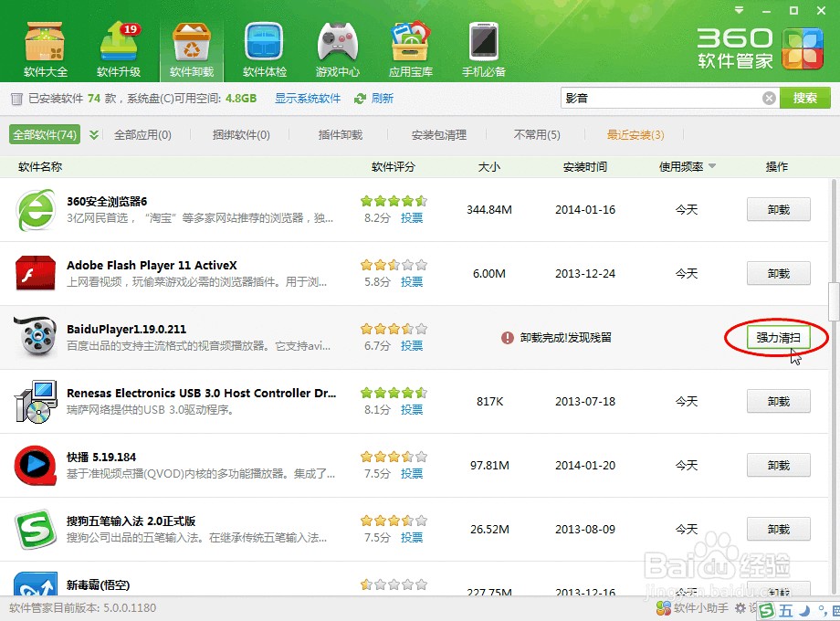840x621 pixels.
Task: Click 投票 link for 快播 5.19.184
Action: (x=412, y=474)
